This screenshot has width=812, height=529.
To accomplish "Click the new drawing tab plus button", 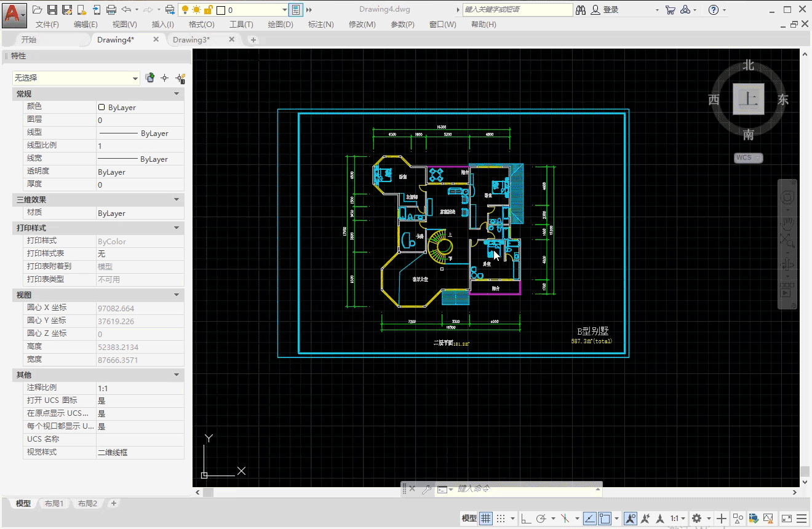I will 253,40.
